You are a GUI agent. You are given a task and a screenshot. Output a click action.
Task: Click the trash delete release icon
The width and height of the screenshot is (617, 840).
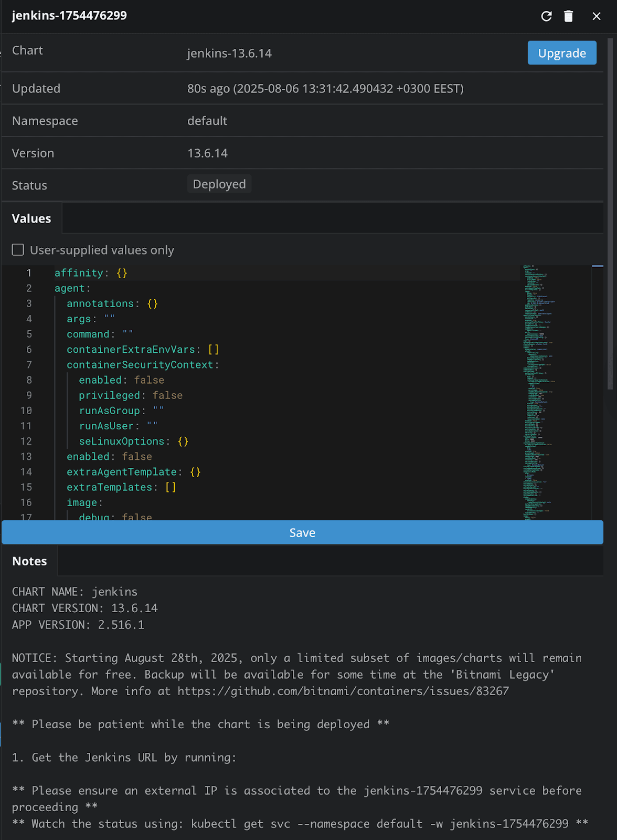(568, 16)
